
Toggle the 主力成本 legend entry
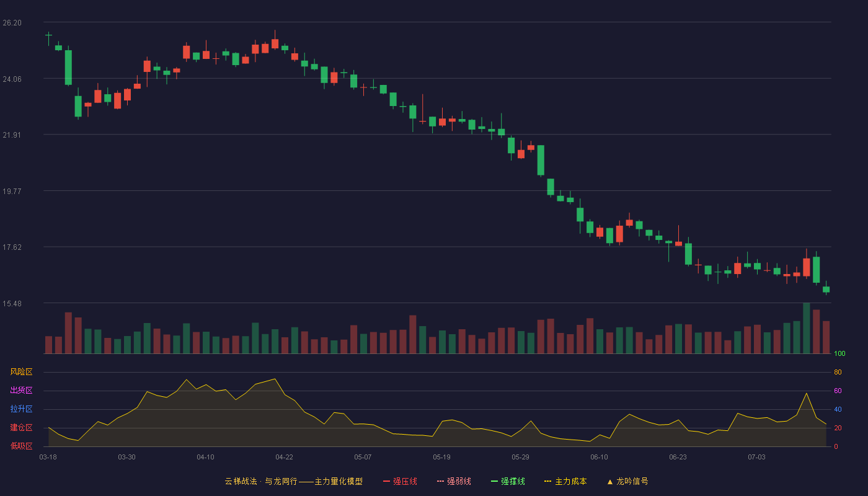[565, 481]
